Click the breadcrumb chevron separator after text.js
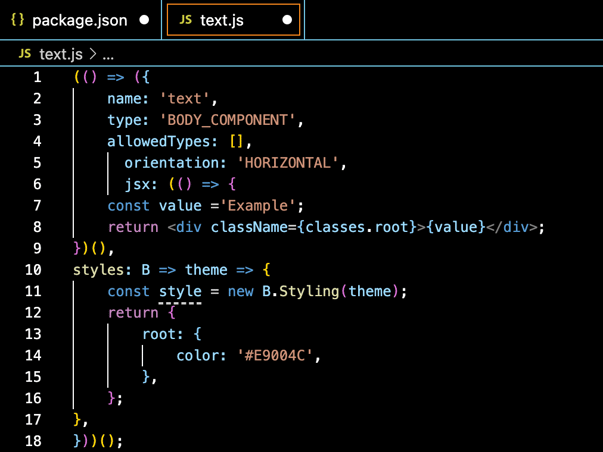Image resolution: width=603 pixels, height=452 pixels. click(92, 54)
